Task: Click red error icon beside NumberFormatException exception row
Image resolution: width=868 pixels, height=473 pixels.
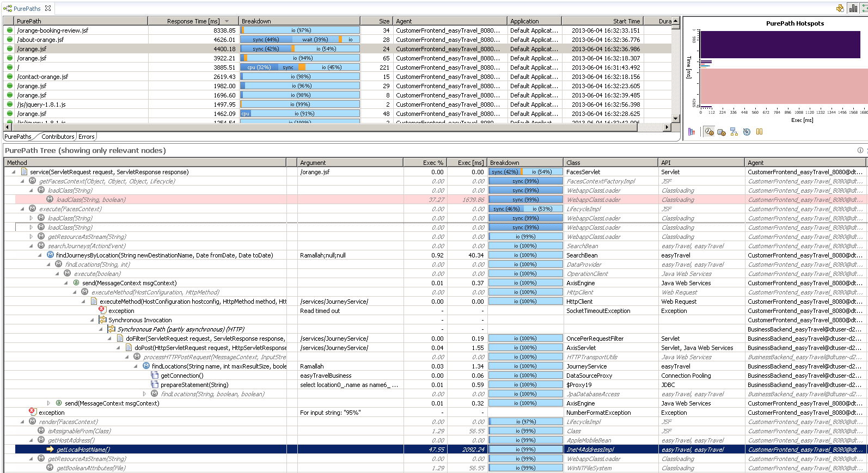Action: (32, 411)
